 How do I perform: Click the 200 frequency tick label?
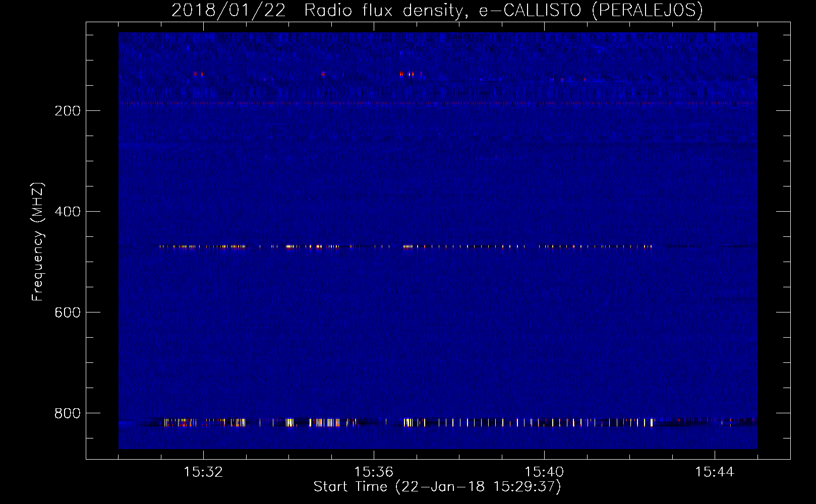(68, 111)
